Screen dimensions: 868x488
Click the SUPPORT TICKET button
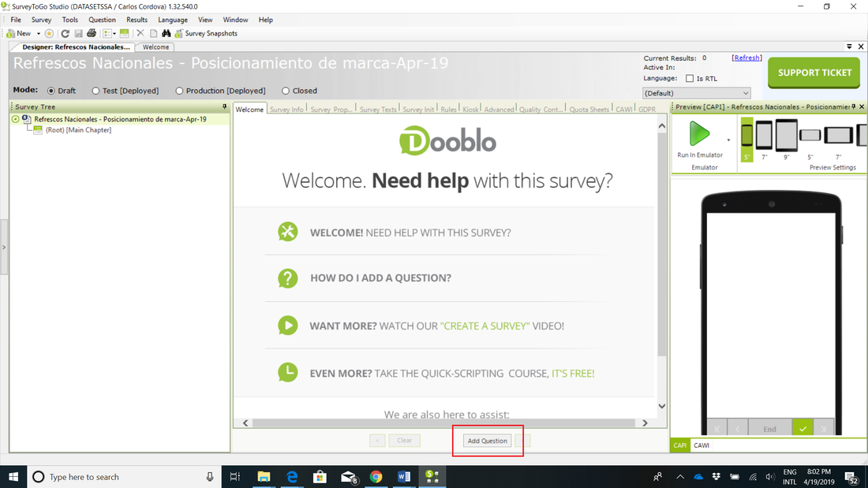tap(814, 73)
